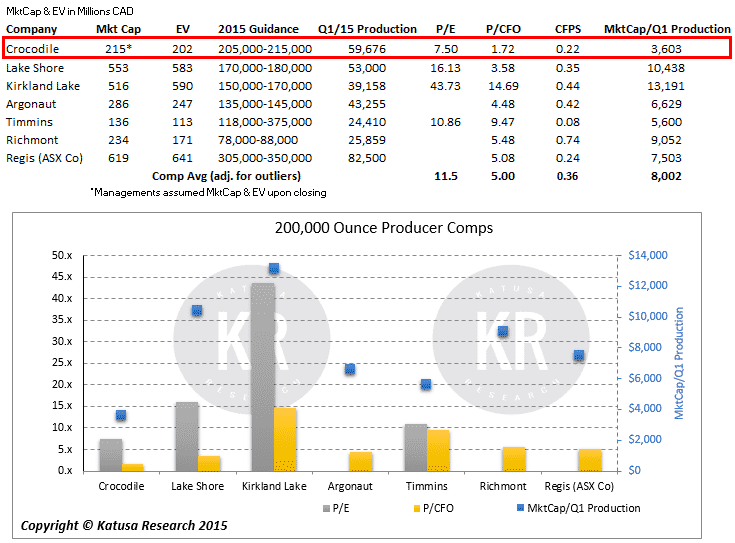Click the Mkt Cap column header
Screen dimensions: 735x543
pyautogui.click(x=118, y=29)
